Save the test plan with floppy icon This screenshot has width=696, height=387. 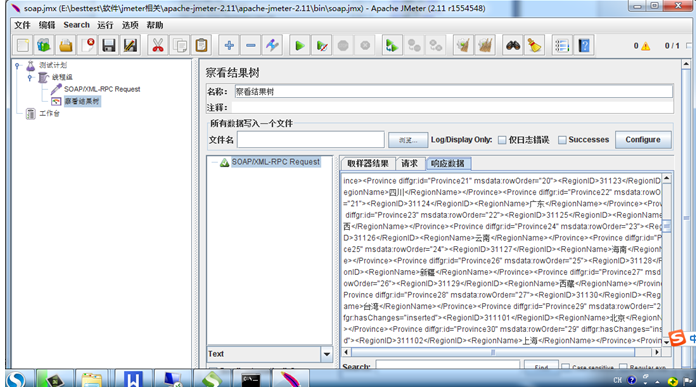(109, 45)
